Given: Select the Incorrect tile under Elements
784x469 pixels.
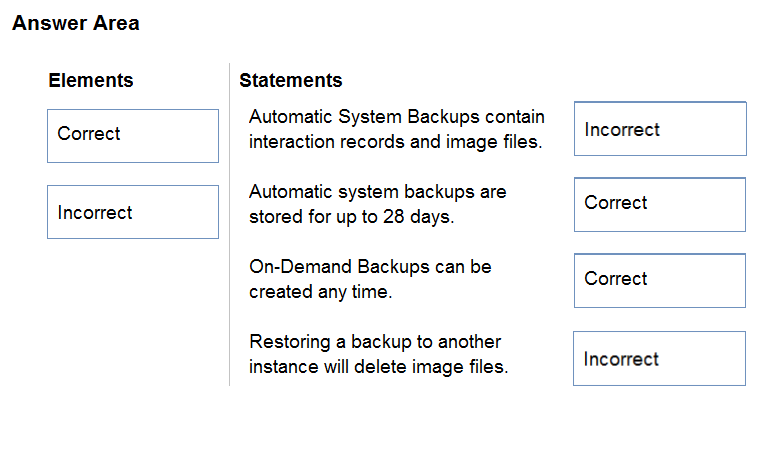Looking at the screenshot, I should pos(133,212).
